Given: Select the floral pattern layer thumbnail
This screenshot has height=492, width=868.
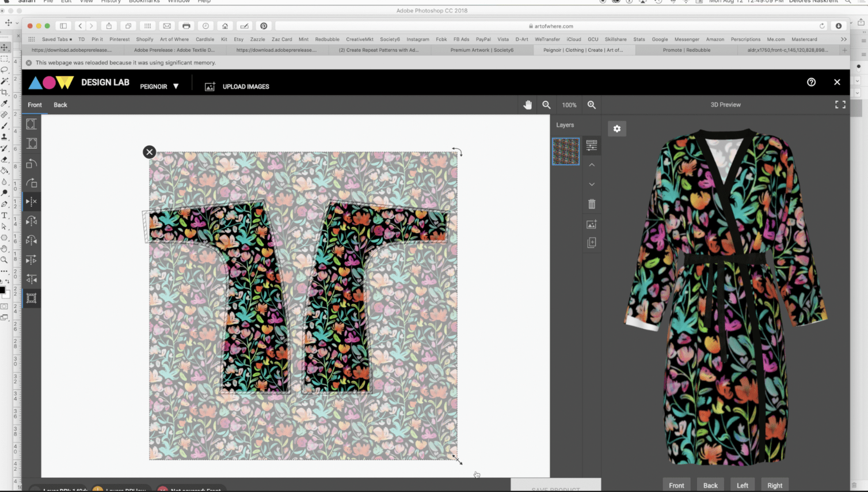Looking at the screenshot, I should coord(566,152).
